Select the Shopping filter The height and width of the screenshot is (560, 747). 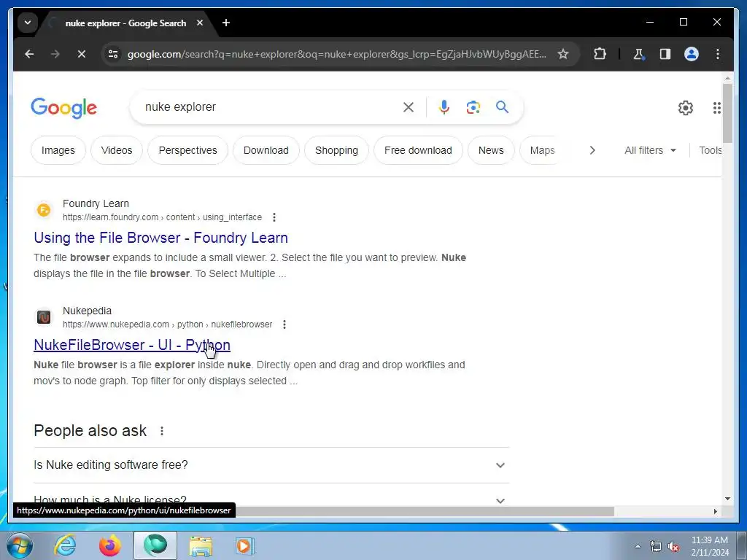336,150
